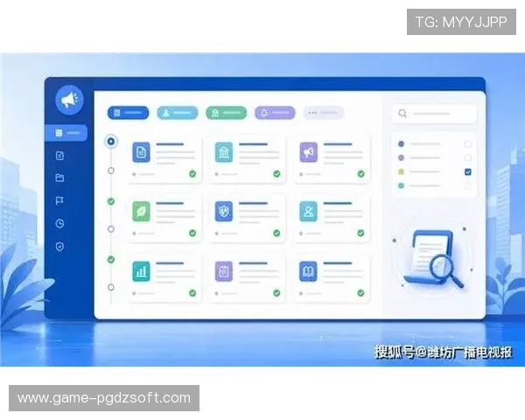This screenshot has width=525, height=420.
Task: Click the teal person card icon
Action: coord(308,212)
